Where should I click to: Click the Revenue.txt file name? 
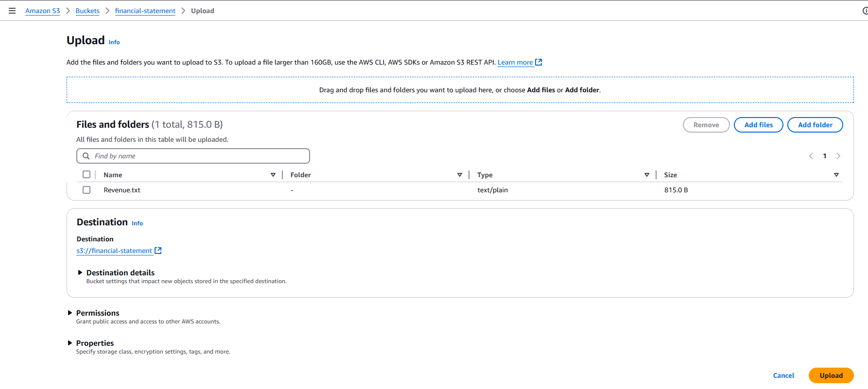point(122,190)
